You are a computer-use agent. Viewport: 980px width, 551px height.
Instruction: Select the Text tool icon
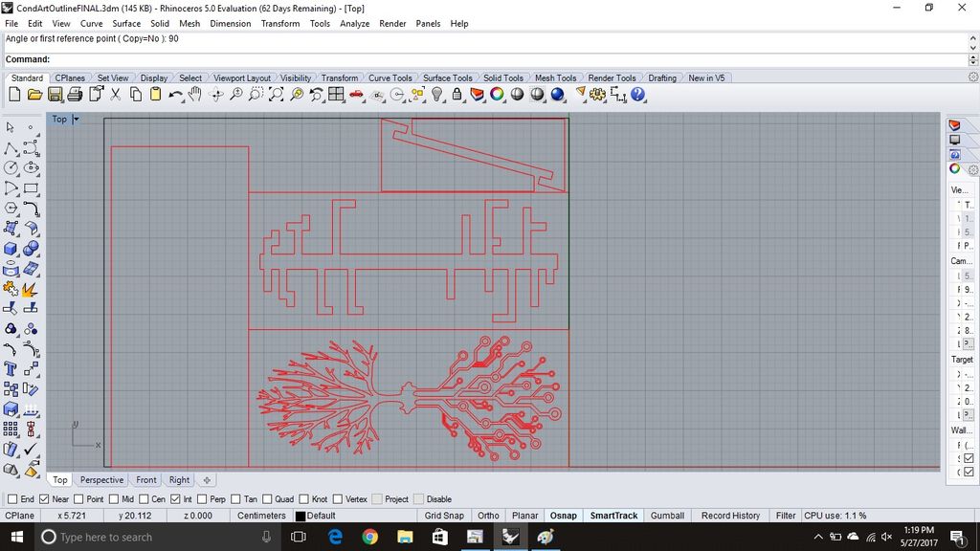point(10,369)
